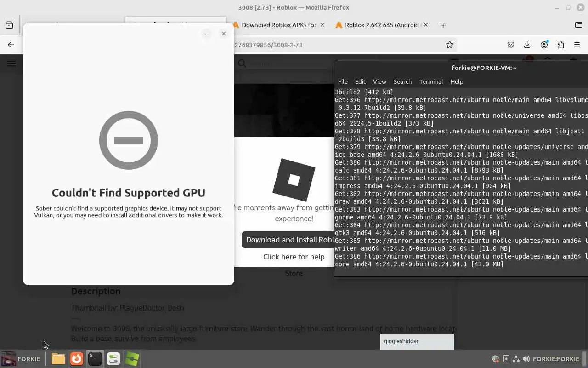Open Firefox tab list folder icon

(579, 25)
